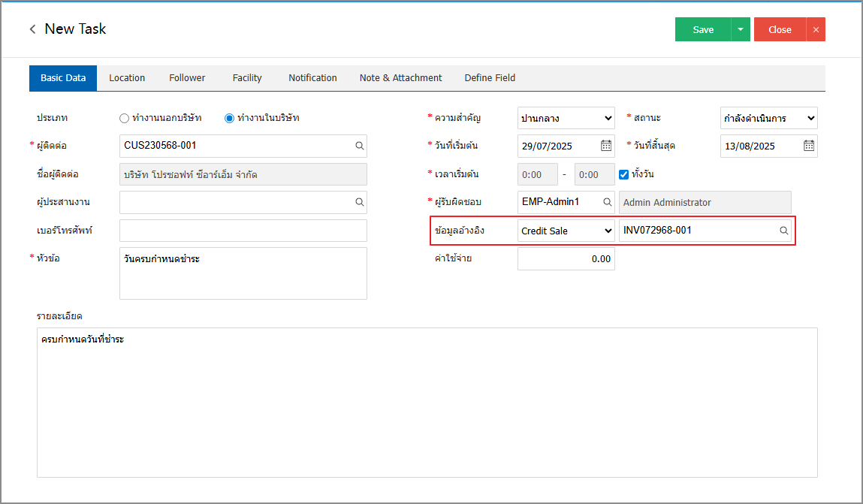Click the back arrow beside New Task
This screenshot has width=863, height=504.
coord(32,29)
